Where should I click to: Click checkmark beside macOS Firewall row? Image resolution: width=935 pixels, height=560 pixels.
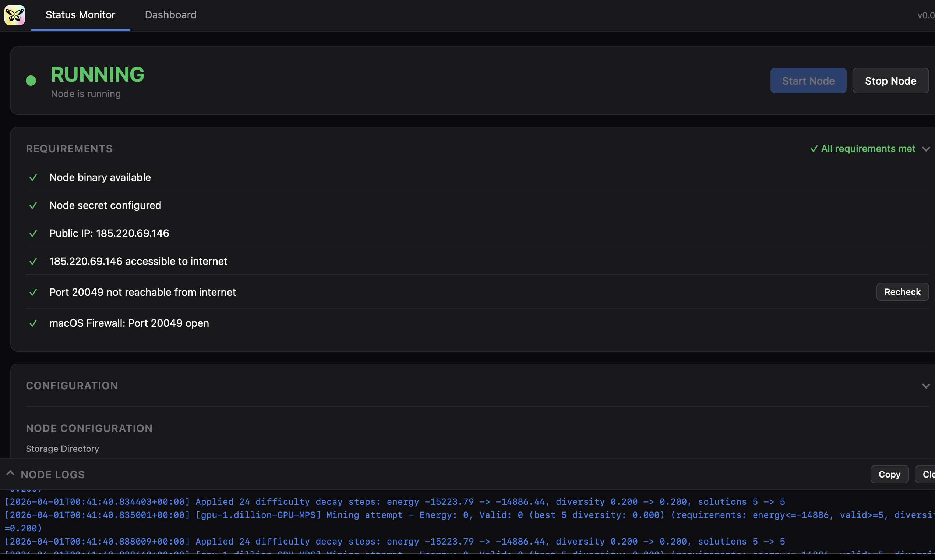tap(33, 323)
